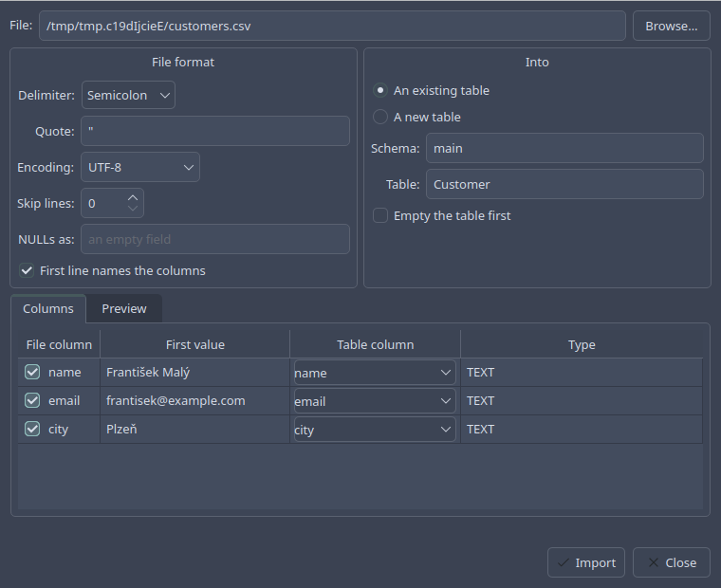Uncheck the city file column checkbox
Screen dimensions: 721x588
[x=32, y=429]
